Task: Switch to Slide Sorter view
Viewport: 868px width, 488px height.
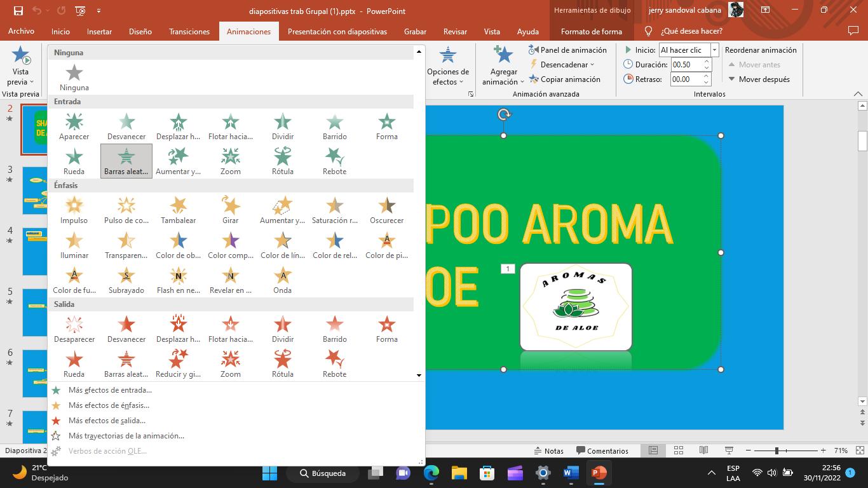Action: [679, 451]
